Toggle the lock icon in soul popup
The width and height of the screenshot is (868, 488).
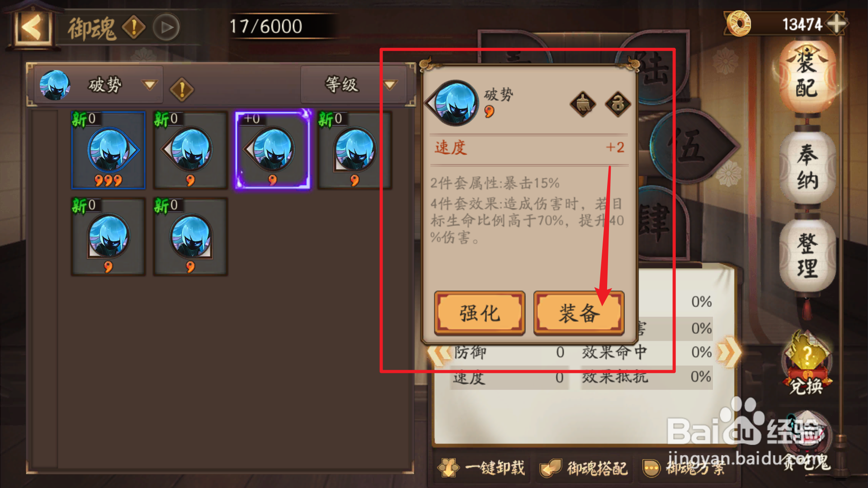(618, 104)
